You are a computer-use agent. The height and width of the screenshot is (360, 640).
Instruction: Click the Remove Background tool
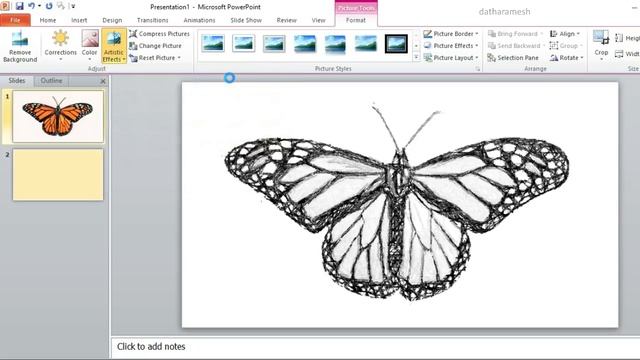(20, 46)
